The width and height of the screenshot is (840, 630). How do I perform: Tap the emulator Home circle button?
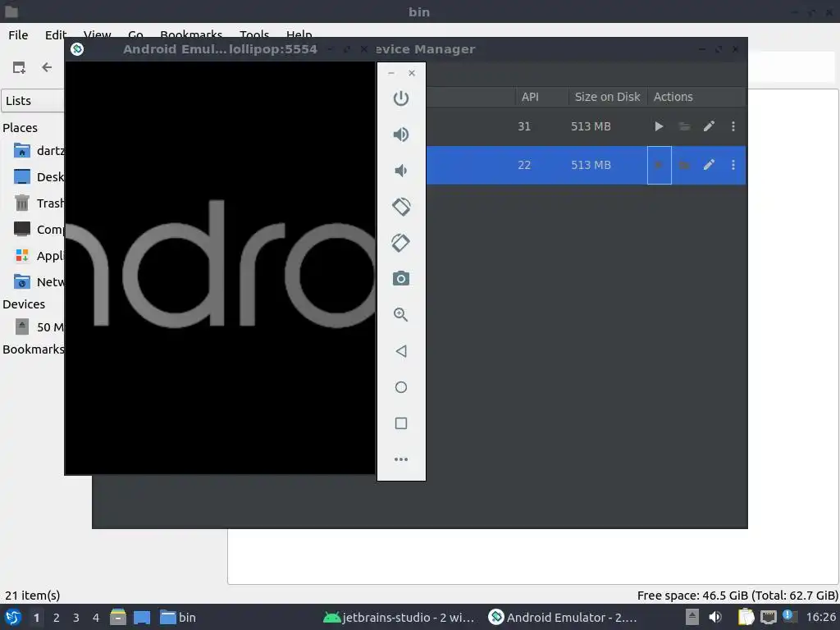click(x=400, y=387)
